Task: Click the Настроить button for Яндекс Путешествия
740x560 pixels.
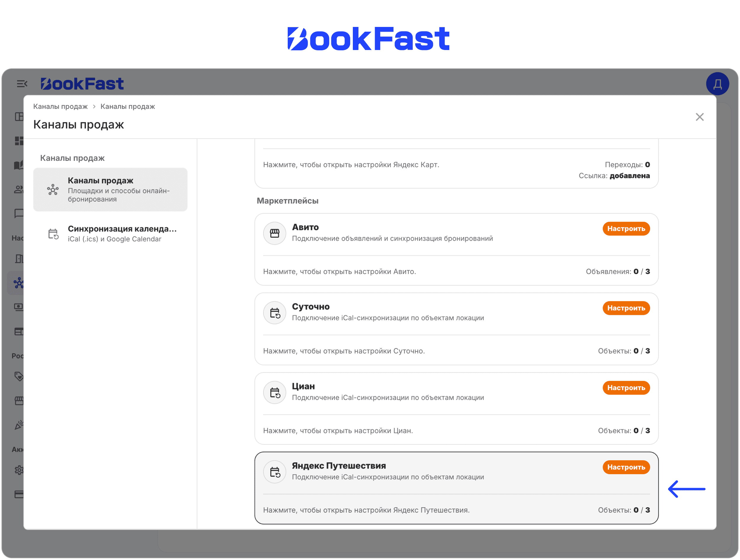Action: pyautogui.click(x=626, y=467)
